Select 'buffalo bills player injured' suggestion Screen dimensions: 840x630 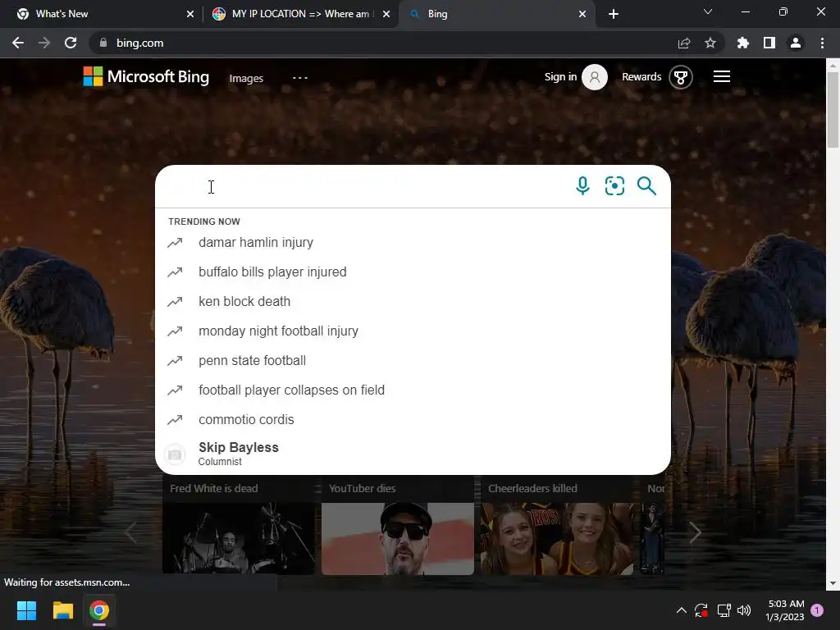413,272
